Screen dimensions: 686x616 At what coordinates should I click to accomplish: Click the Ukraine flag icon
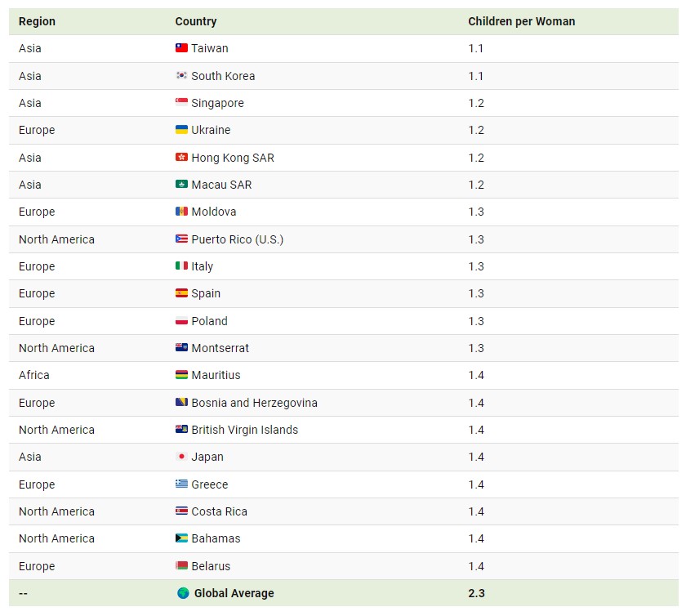tap(181, 130)
